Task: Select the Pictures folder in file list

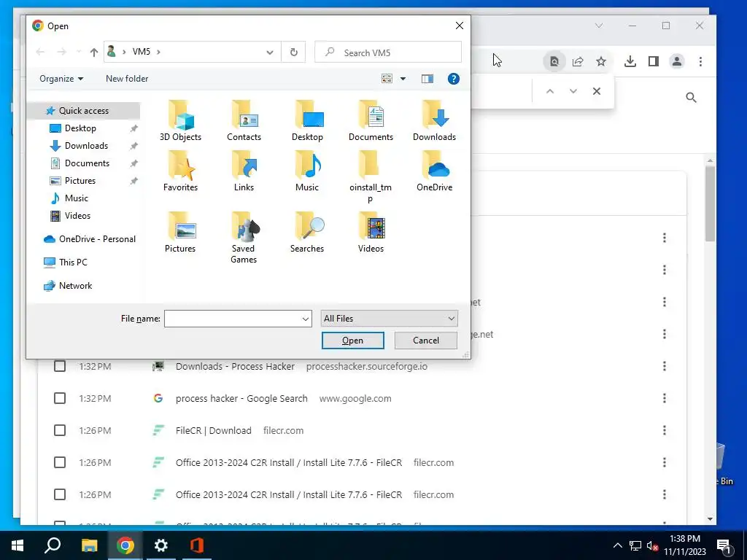Action: coord(180,233)
